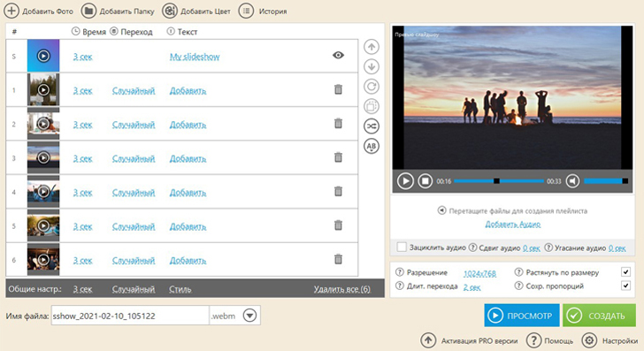This screenshot has width=644, height=351.
Task: Mute preview with the speaker icon
Action: coord(572,180)
